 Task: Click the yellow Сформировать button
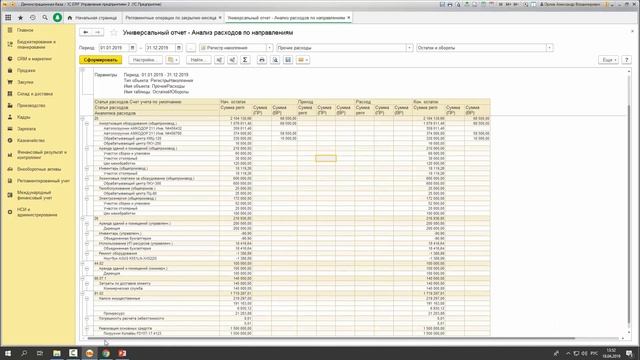point(100,60)
